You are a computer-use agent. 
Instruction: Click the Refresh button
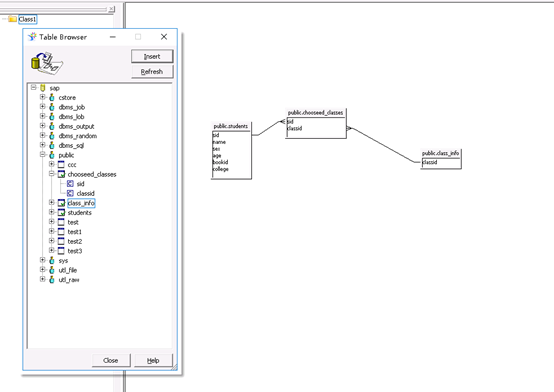tap(152, 71)
